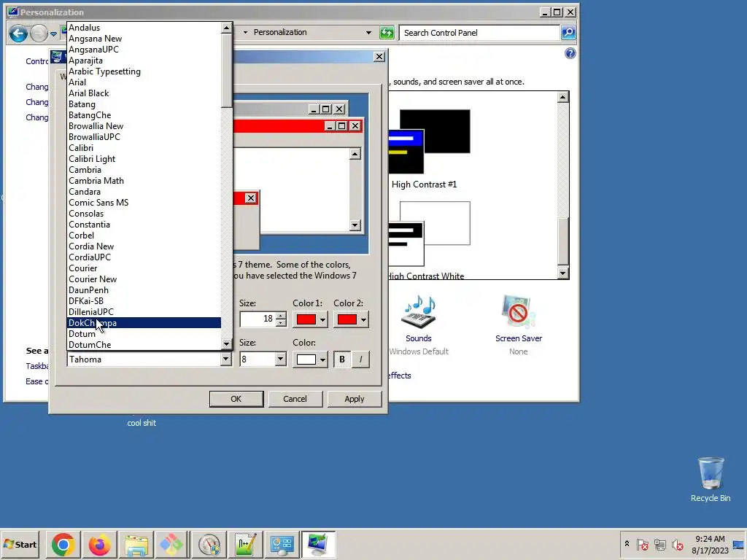
Task: Select Cambria Math in the font list
Action: [x=144, y=181]
